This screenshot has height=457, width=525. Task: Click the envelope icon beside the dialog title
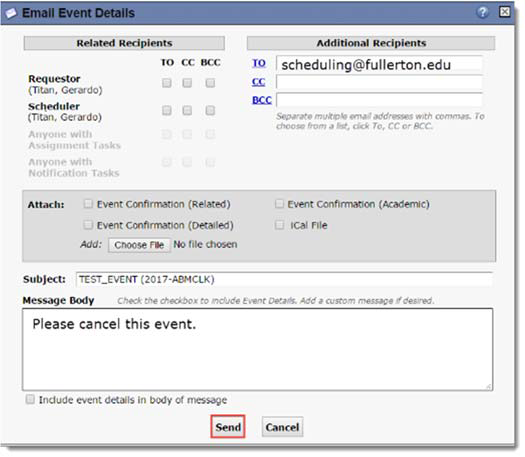click(11, 13)
